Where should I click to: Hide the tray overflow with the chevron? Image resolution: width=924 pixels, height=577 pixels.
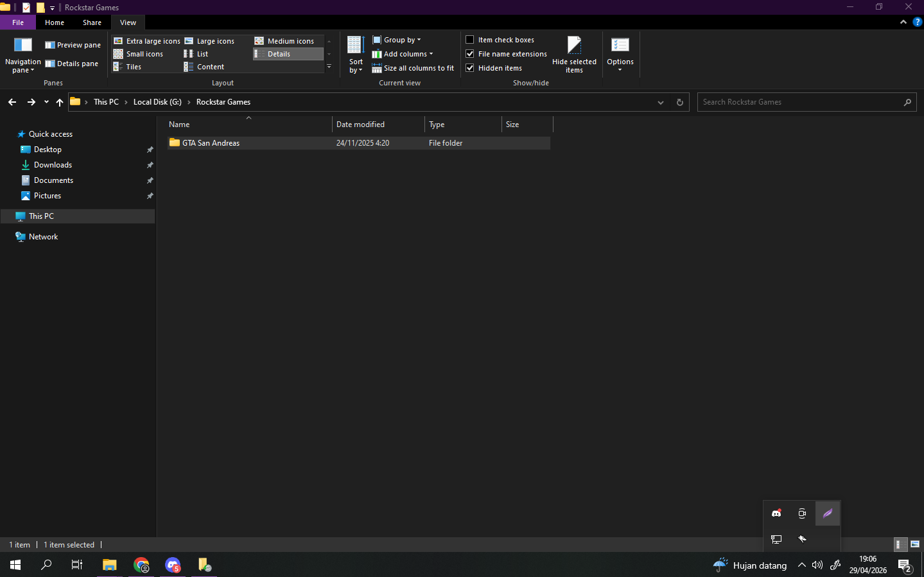[801, 565]
